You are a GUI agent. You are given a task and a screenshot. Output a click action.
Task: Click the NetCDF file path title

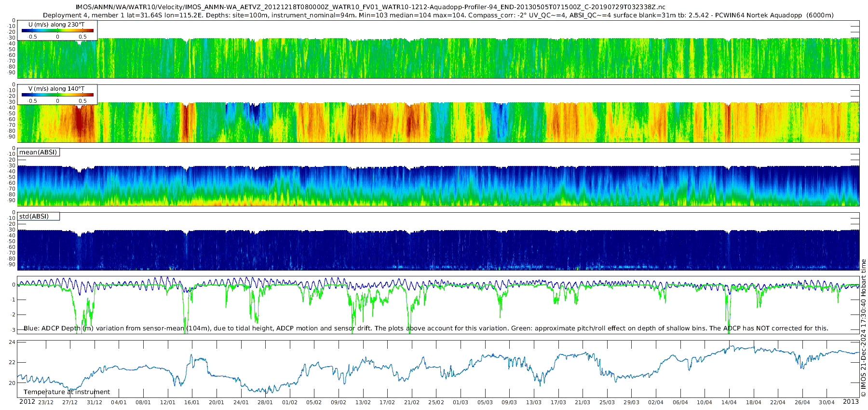370,7
